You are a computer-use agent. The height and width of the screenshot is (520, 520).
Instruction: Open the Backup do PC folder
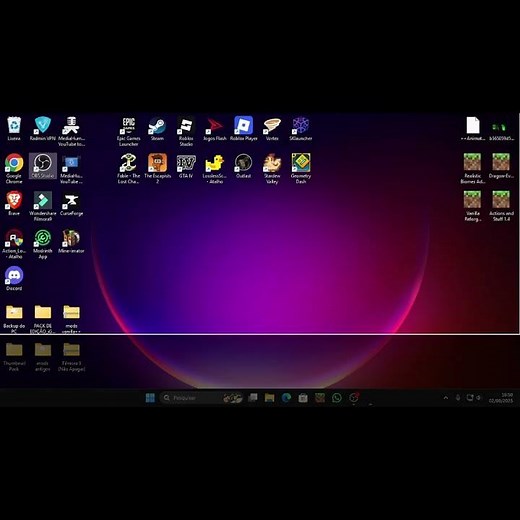click(x=14, y=319)
